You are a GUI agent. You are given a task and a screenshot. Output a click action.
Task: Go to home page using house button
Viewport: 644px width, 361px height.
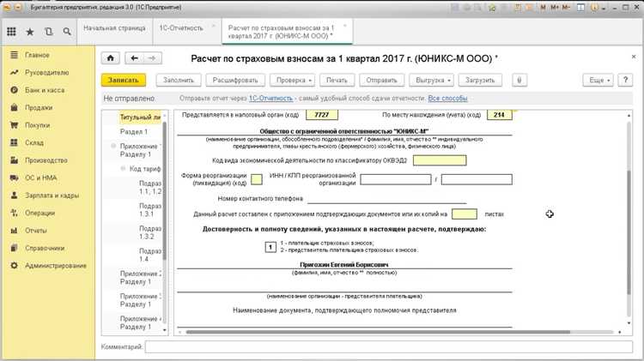111,58
